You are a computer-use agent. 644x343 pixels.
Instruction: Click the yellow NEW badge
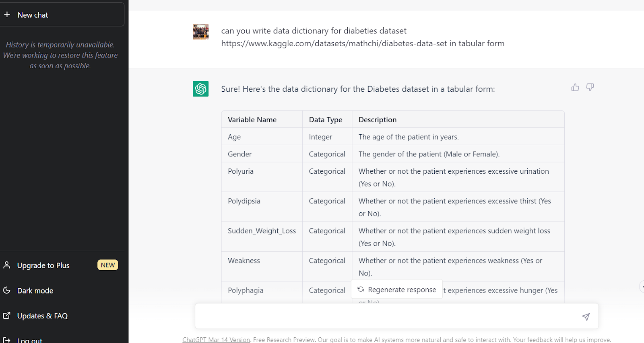108,265
